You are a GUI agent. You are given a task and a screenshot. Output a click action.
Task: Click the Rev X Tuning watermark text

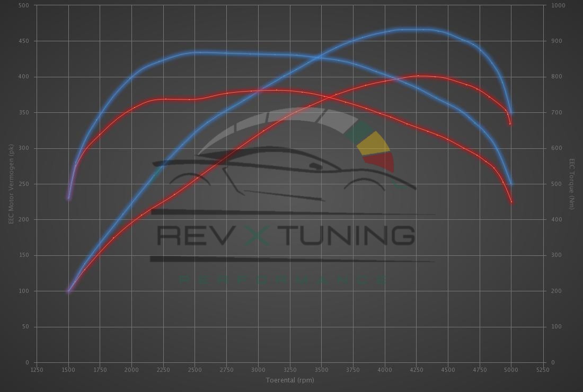(x=286, y=235)
